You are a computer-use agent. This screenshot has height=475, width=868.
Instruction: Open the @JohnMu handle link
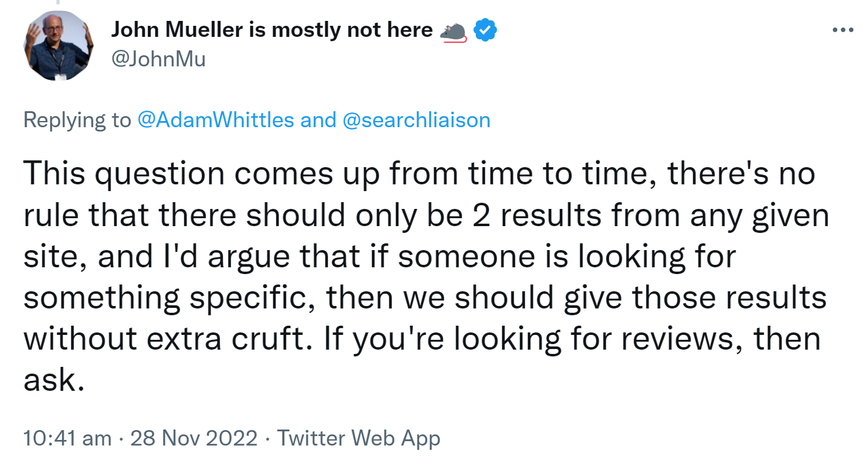point(158,60)
